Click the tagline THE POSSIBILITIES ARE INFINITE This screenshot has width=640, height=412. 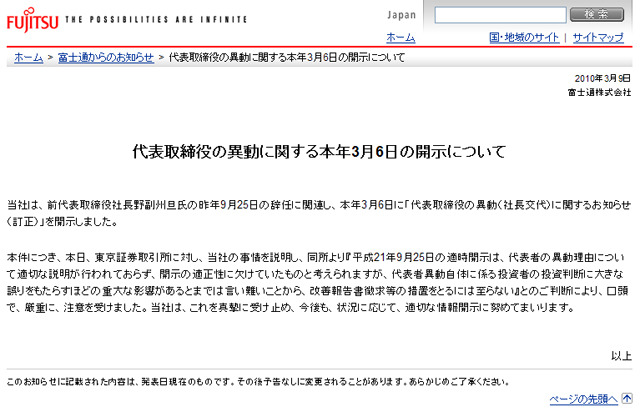tap(156, 19)
